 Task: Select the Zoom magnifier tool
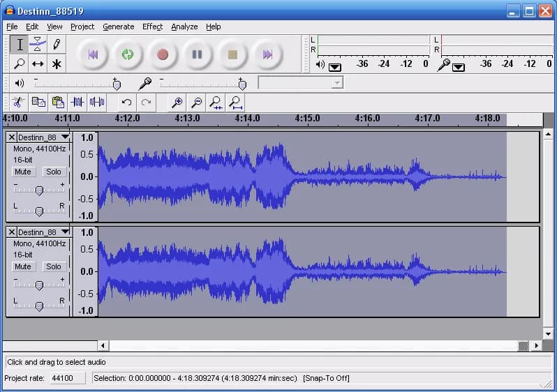(20, 64)
